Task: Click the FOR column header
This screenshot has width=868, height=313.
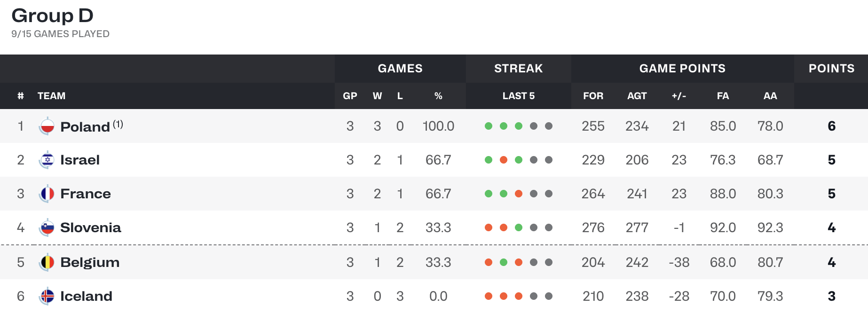Action: [x=593, y=96]
